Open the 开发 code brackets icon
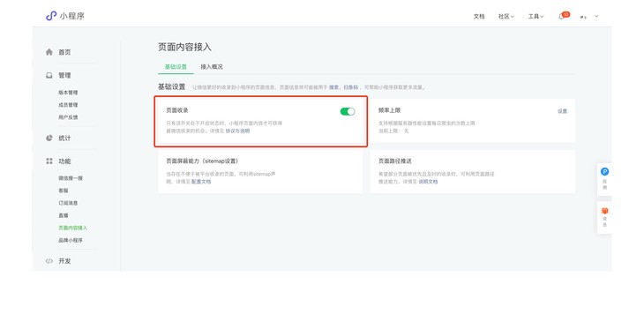This screenshot has width=644, height=322. tap(49, 261)
